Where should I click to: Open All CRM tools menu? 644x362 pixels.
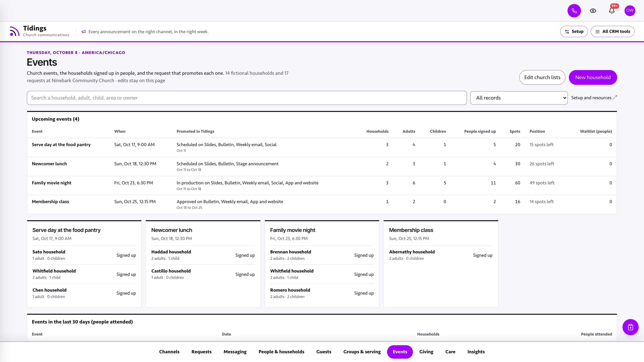612,32
